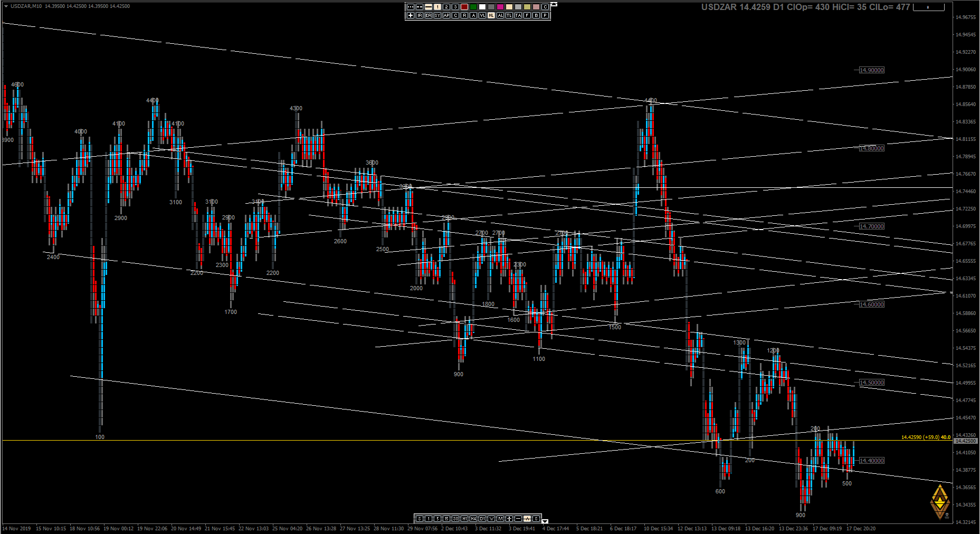Click the yellow 14.42590 (+59.0) 40.0 label
The height and width of the screenshot is (534, 980).
[x=926, y=437]
